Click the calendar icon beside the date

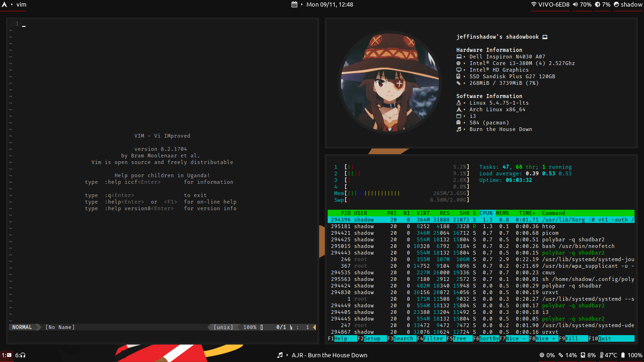(x=295, y=5)
